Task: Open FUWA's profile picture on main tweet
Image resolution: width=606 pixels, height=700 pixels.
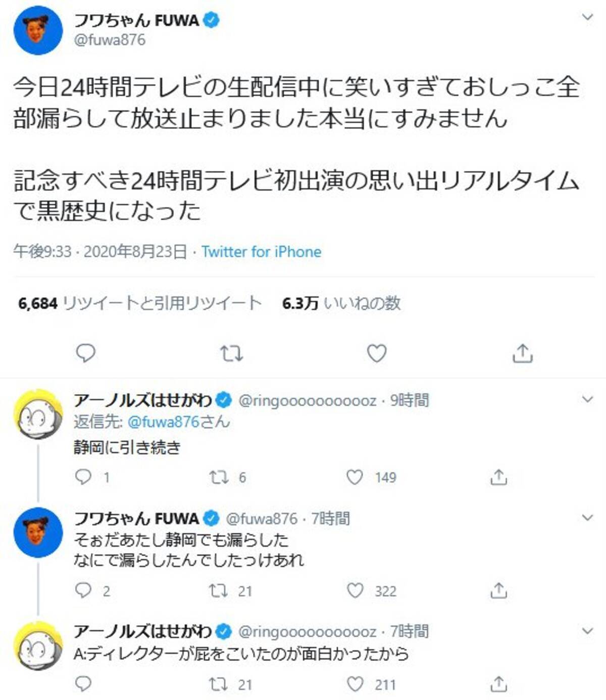Action: point(38,31)
